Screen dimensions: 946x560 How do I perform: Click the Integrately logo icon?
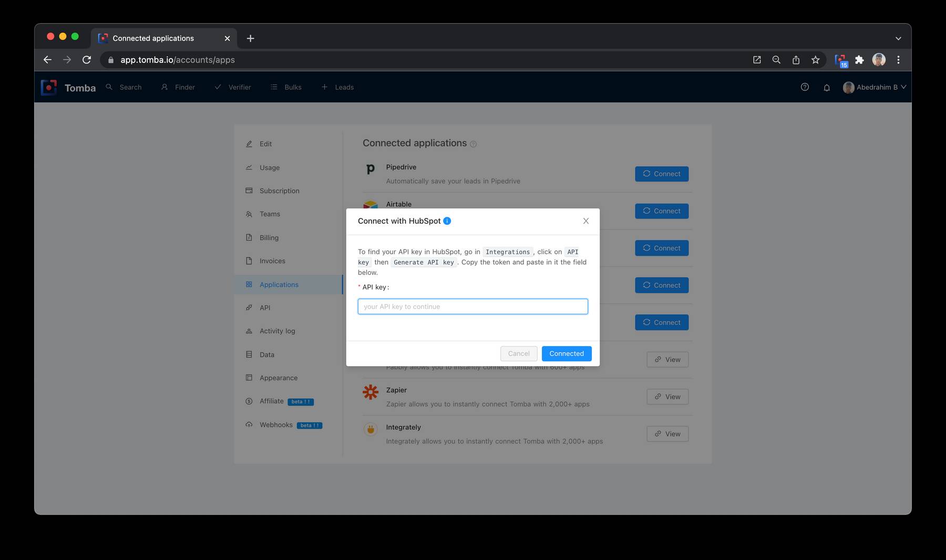click(x=371, y=429)
